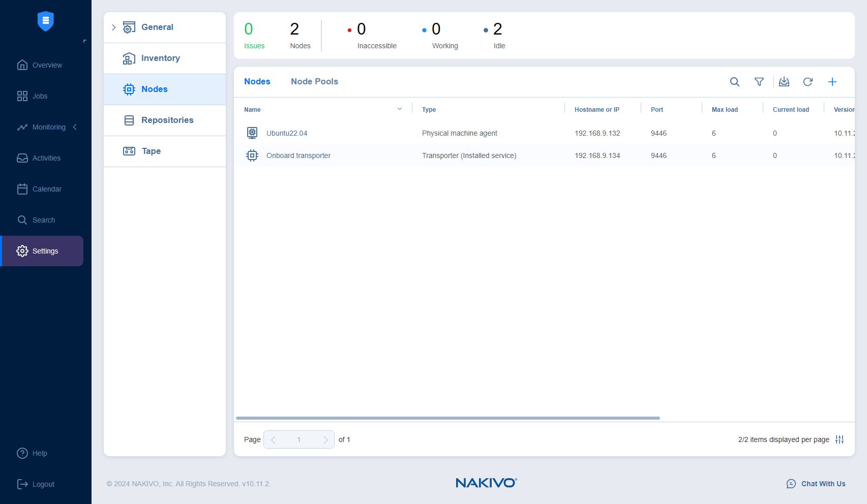Click the NAKIVO shield logo
The image size is (867, 504).
46,21
